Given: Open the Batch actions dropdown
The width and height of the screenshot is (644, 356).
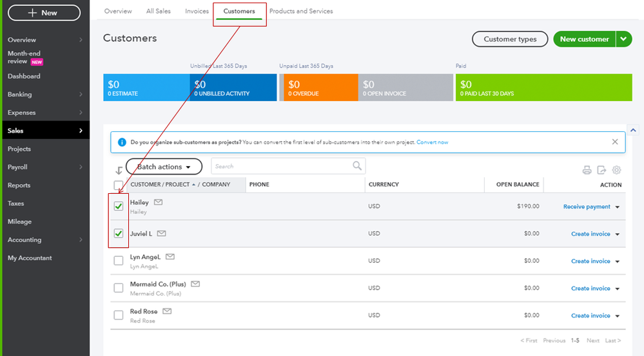Looking at the screenshot, I should 164,167.
